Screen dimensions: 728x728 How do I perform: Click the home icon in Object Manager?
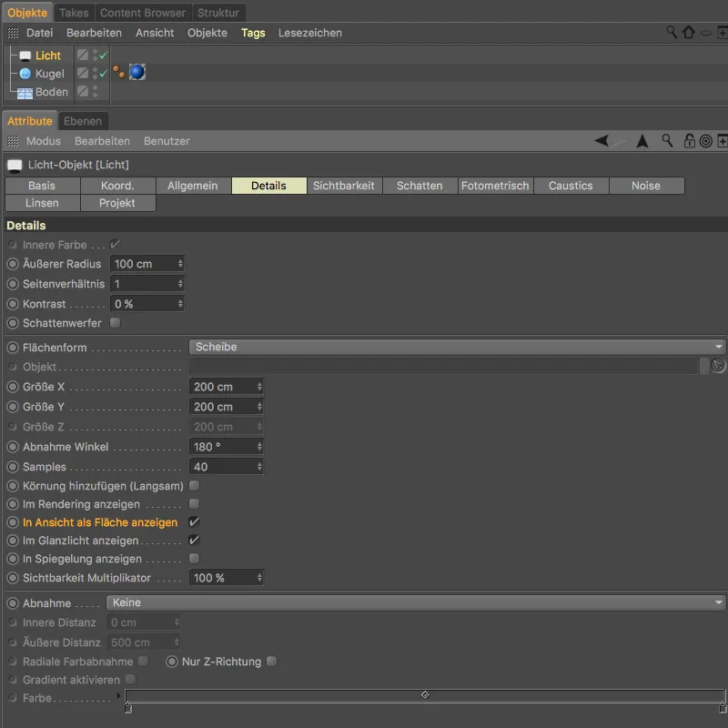click(x=689, y=33)
